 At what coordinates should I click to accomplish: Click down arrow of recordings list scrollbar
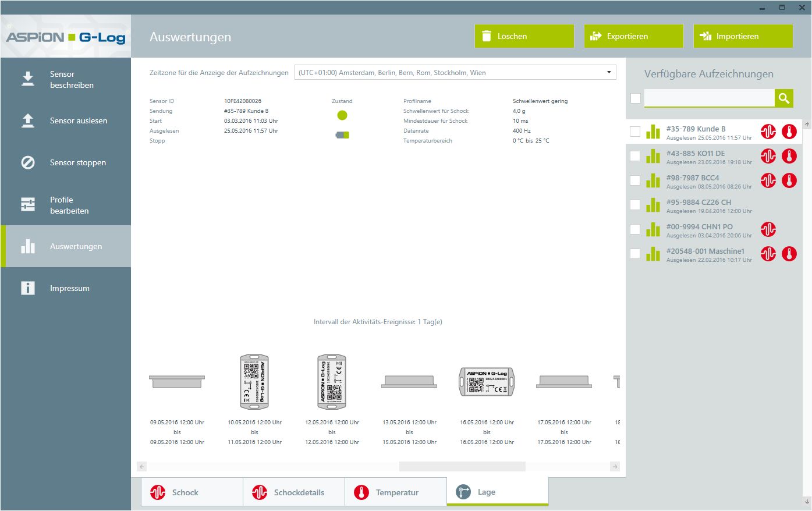[x=807, y=502]
